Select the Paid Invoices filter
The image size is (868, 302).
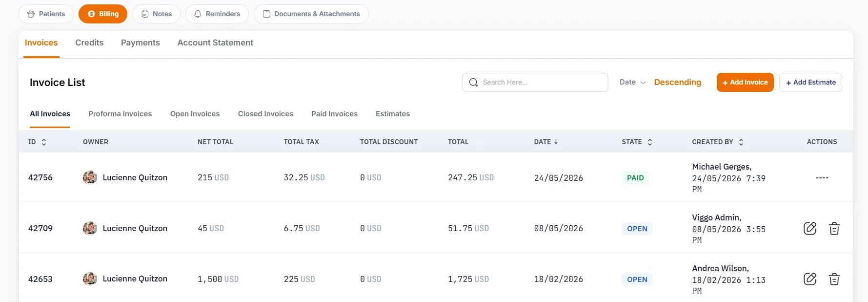(x=334, y=114)
